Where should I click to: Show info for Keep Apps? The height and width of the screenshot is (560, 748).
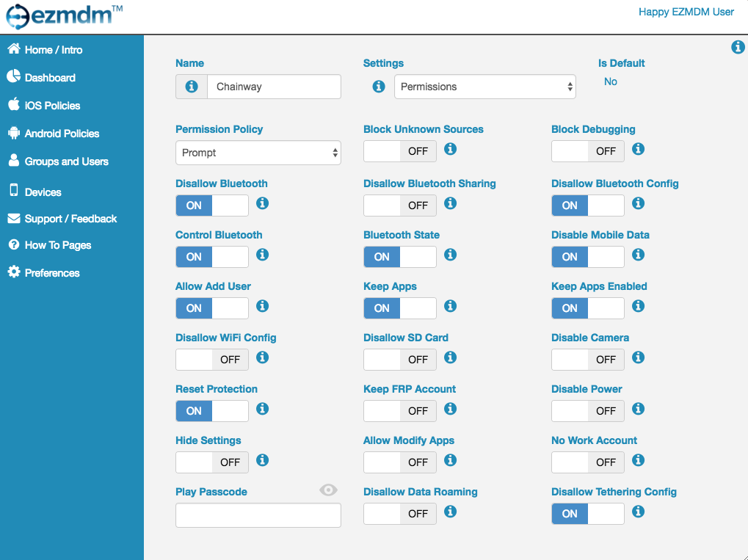[x=450, y=306]
